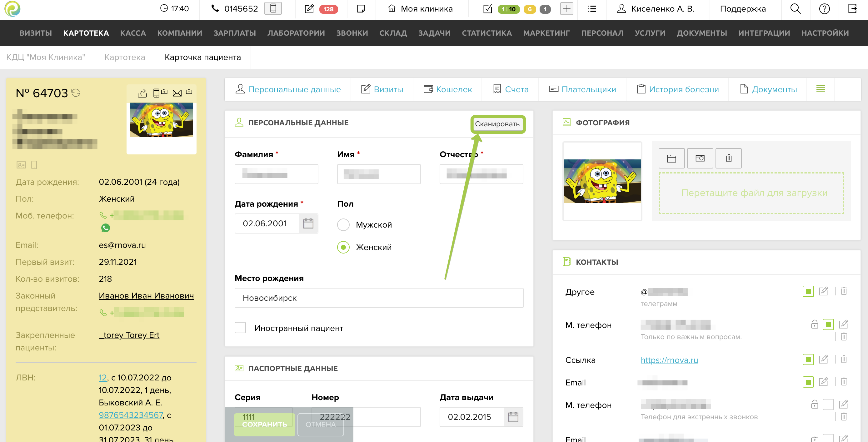
Task: Click the Место рождения field with Новосибирск
Action: pos(379,298)
